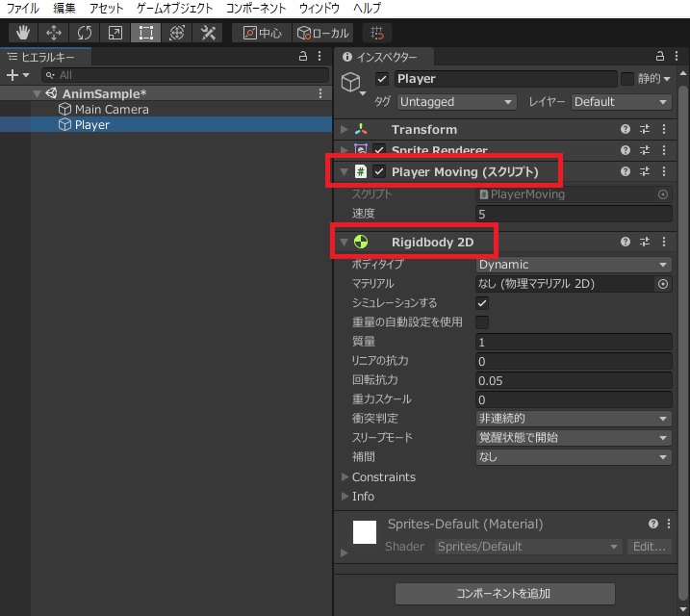The height and width of the screenshot is (616, 690).
Task: Open Rigidbody 2D help reference
Action: pos(626,242)
